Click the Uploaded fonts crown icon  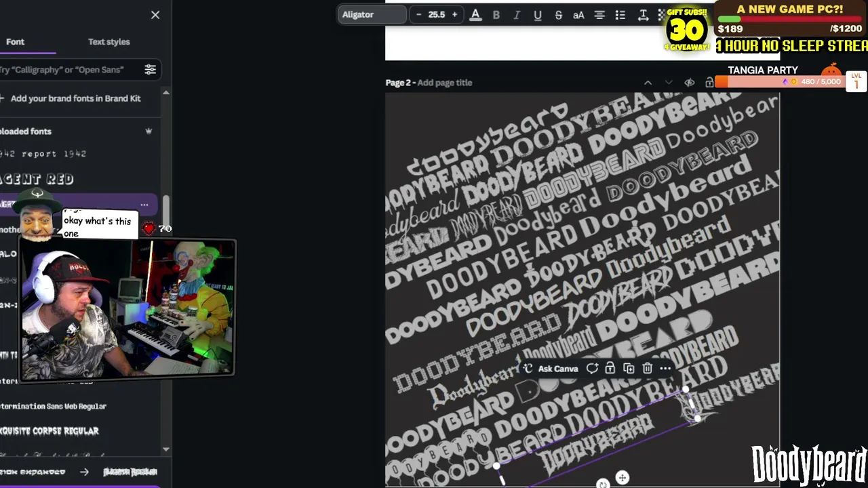pos(149,131)
